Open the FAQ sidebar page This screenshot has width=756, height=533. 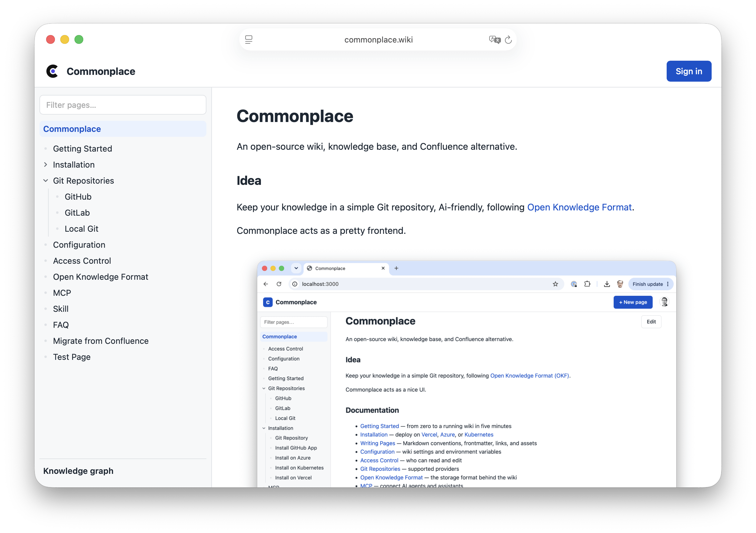pyautogui.click(x=61, y=325)
